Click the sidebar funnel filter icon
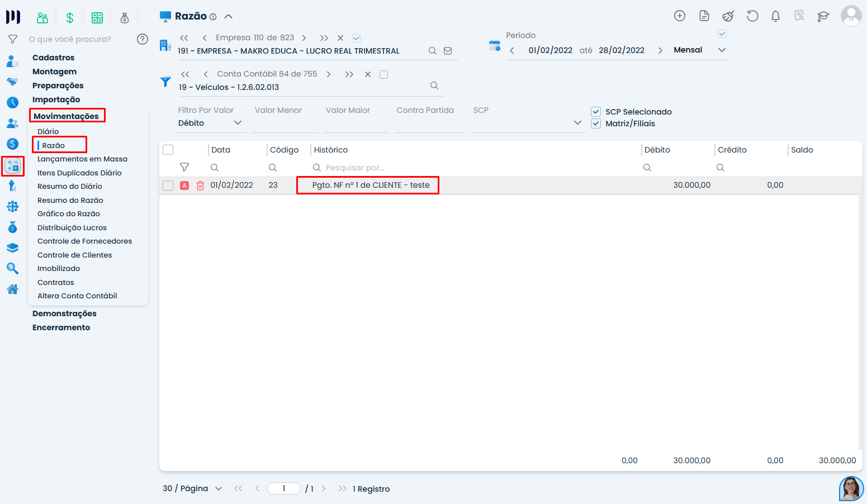The height and width of the screenshot is (504, 867). pyautogui.click(x=12, y=39)
